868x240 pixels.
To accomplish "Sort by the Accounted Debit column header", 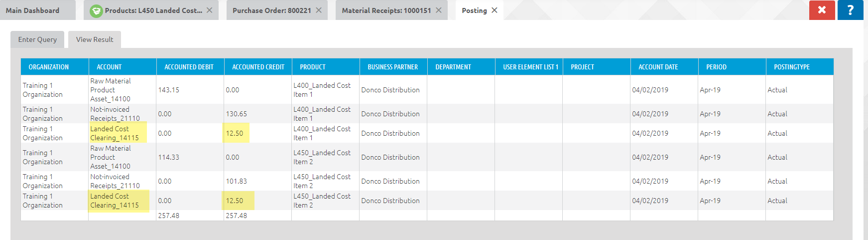I will coord(189,67).
